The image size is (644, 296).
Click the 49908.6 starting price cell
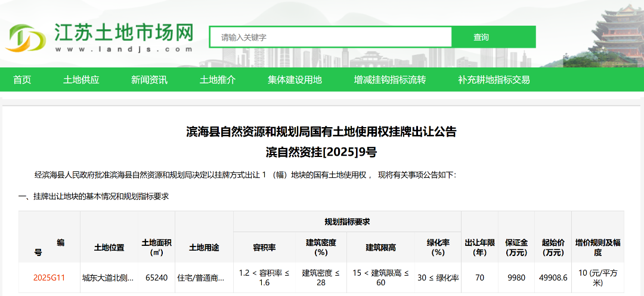coord(553,278)
